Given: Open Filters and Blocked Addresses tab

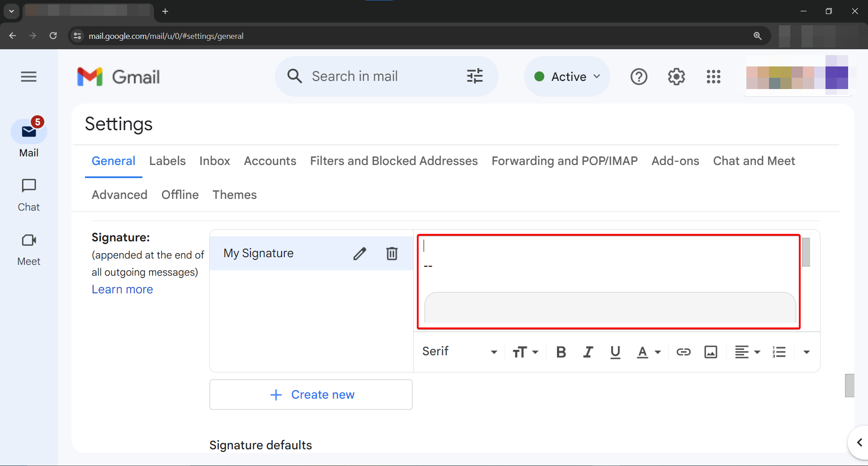Looking at the screenshot, I should [393, 161].
